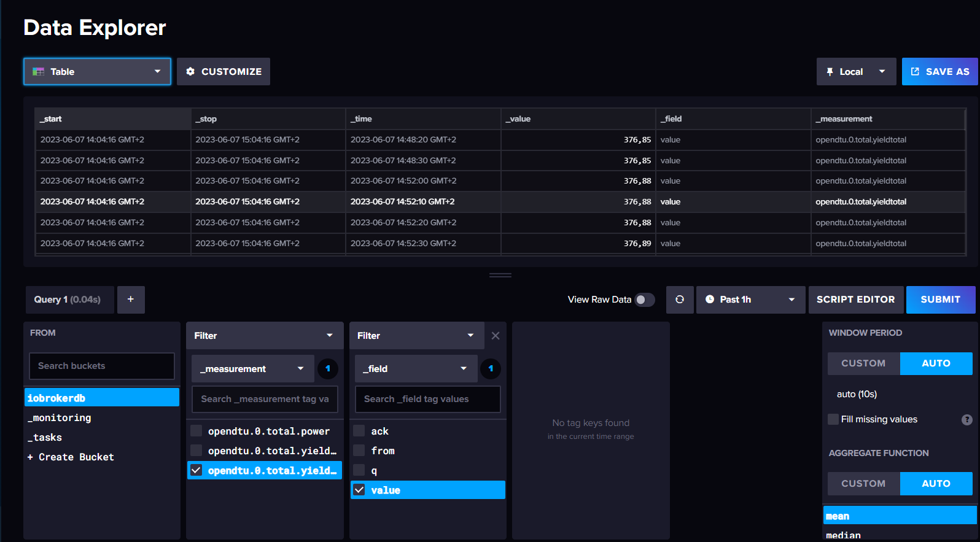
Task: Click the Fill missing values help icon
Action: pyautogui.click(x=966, y=419)
